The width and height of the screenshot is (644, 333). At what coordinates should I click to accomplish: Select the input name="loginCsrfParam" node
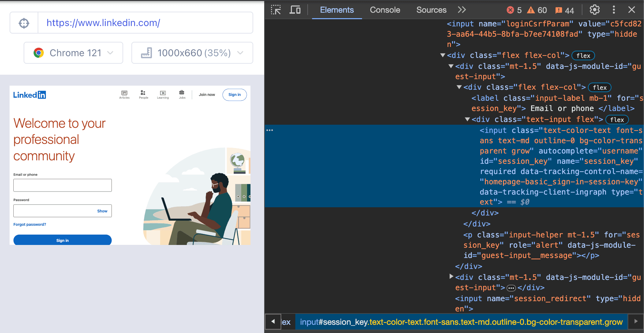coord(544,34)
